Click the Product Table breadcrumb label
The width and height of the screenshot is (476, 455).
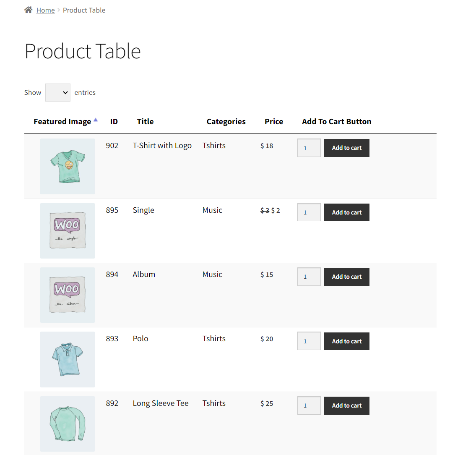(x=84, y=10)
